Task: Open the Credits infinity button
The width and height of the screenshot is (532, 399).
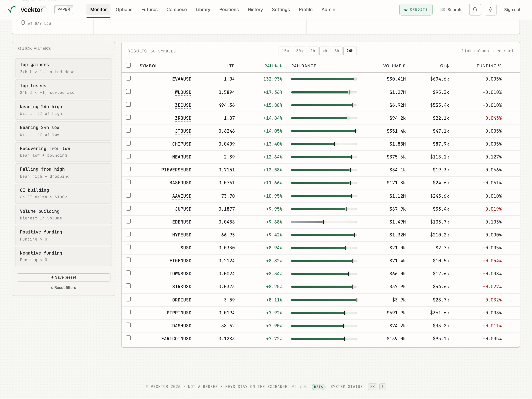Action: [x=416, y=10]
